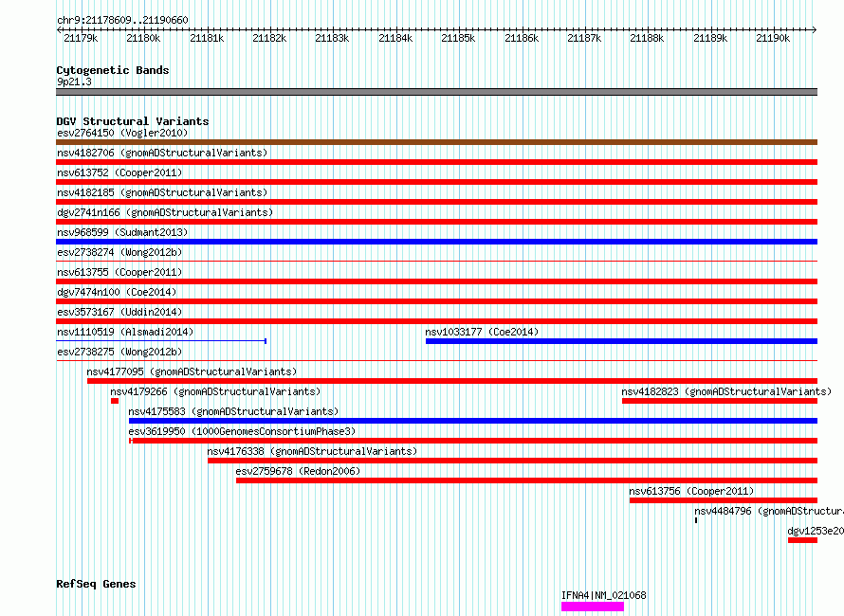Screen dimensions: 844x616
Task: Open nsv4177095 gnomAD variant label
Action: (x=192, y=371)
